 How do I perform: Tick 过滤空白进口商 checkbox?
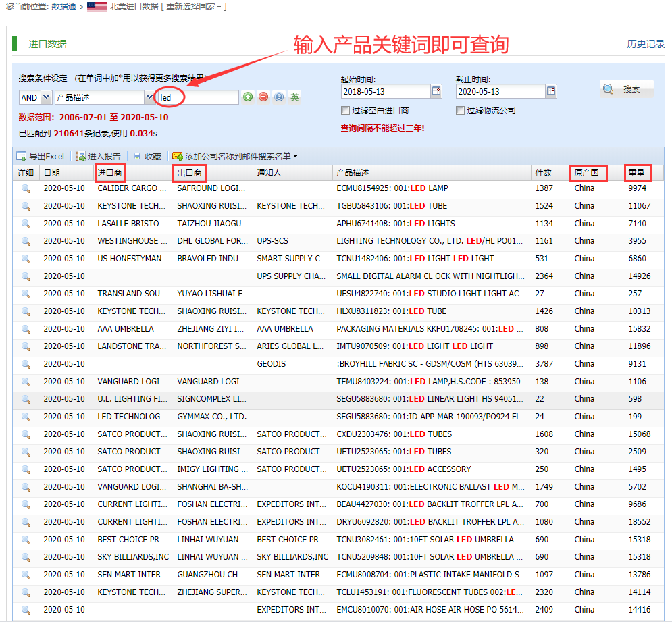[x=345, y=111]
